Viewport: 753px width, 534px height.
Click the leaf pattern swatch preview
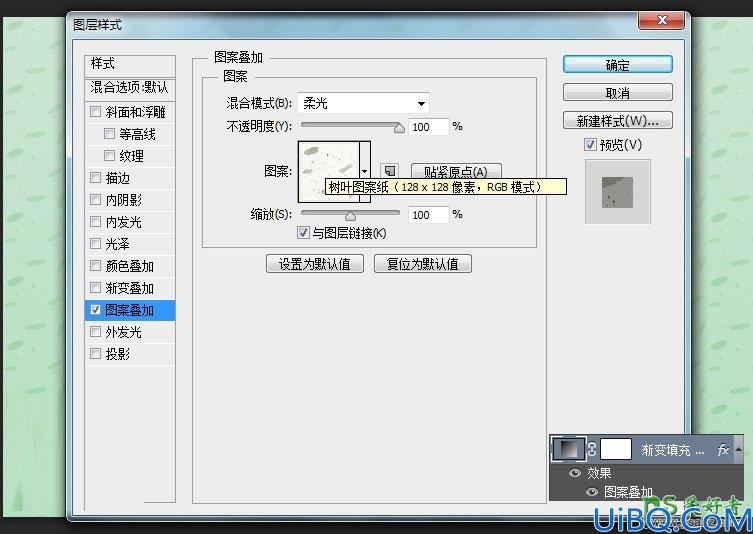[x=329, y=171]
